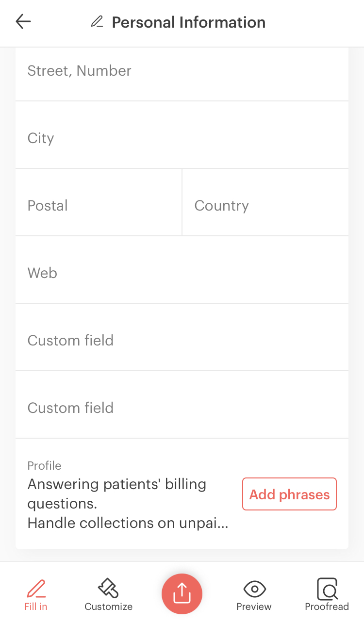The image size is (364, 624).
Task: Focus the Street, Number field
Action: [x=182, y=71]
